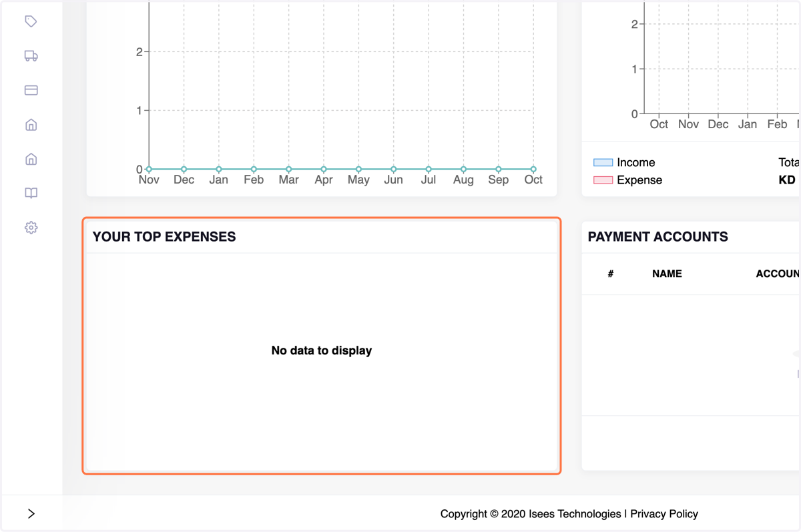Click the Mar data point on teal line
This screenshot has width=801, height=532.
coord(289,170)
